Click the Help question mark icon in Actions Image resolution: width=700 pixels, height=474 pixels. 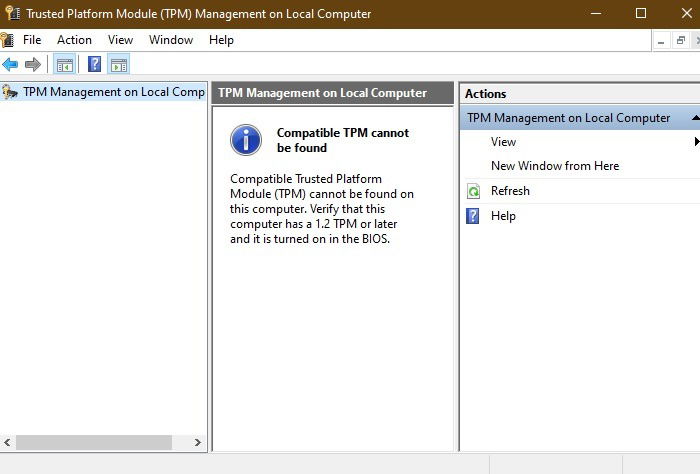click(x=472, y=216)
